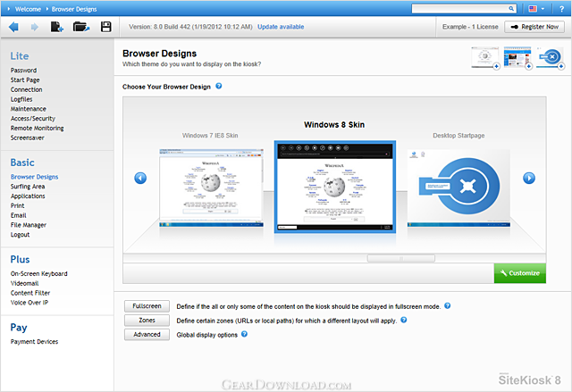The height and width of the screenshot is (392, 572).
Task: Click the green Customize button
Action: [x=520, y=273]
